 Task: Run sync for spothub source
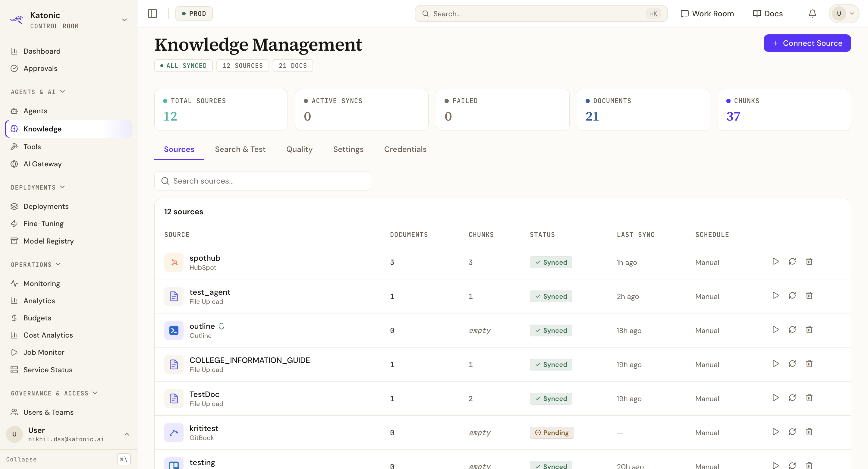(x=775, y=261)
